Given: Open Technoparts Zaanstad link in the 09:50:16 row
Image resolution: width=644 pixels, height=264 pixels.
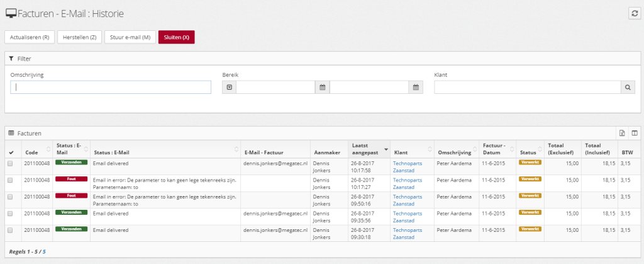Looking at the screenshot, I should coord(408,200).
